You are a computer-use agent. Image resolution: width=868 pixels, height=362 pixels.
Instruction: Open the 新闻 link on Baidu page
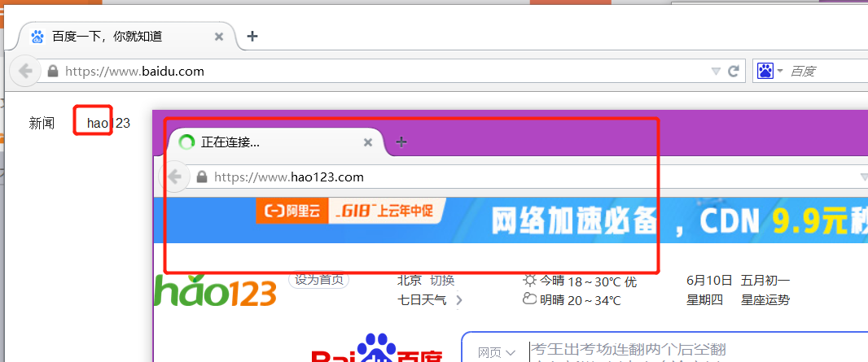(x=42, y=124)
